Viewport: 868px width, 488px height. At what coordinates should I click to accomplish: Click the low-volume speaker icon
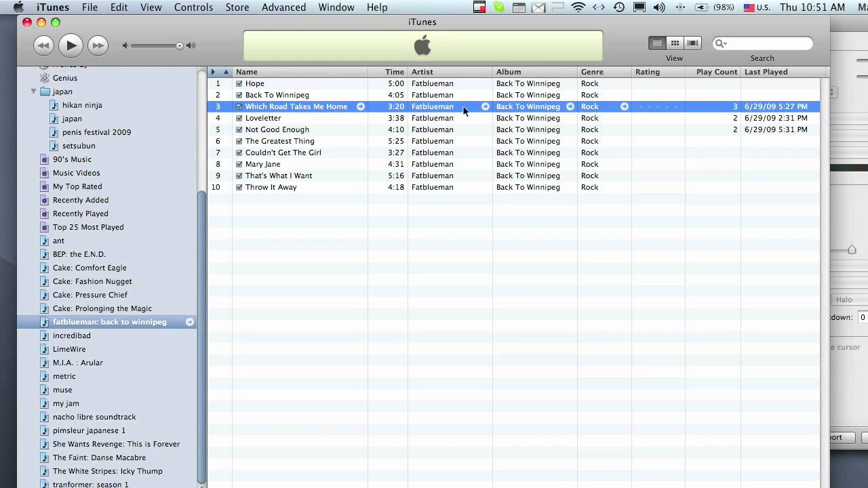[x=125, y=45]
